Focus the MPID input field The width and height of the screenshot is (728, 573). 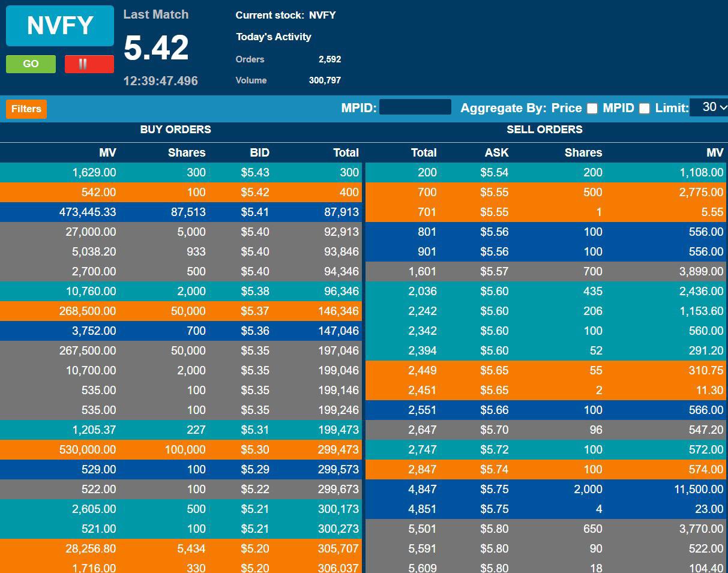(415, 107)
